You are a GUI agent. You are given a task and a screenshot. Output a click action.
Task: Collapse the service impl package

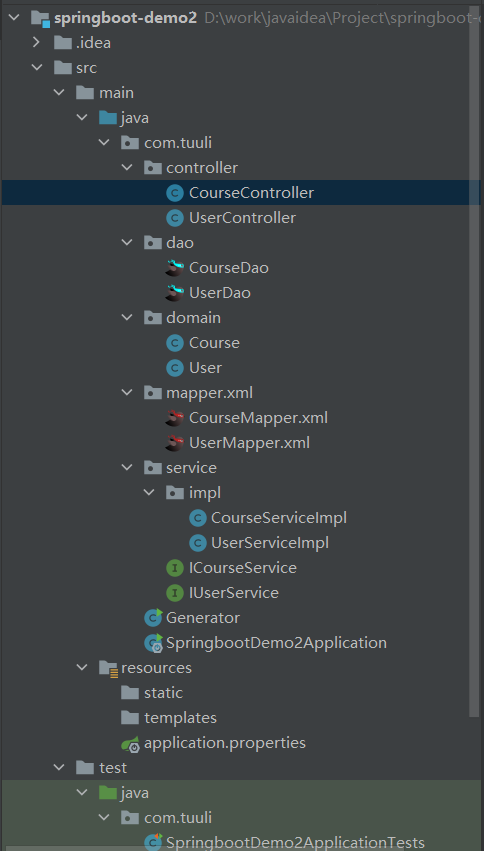[x=149, y=492]
